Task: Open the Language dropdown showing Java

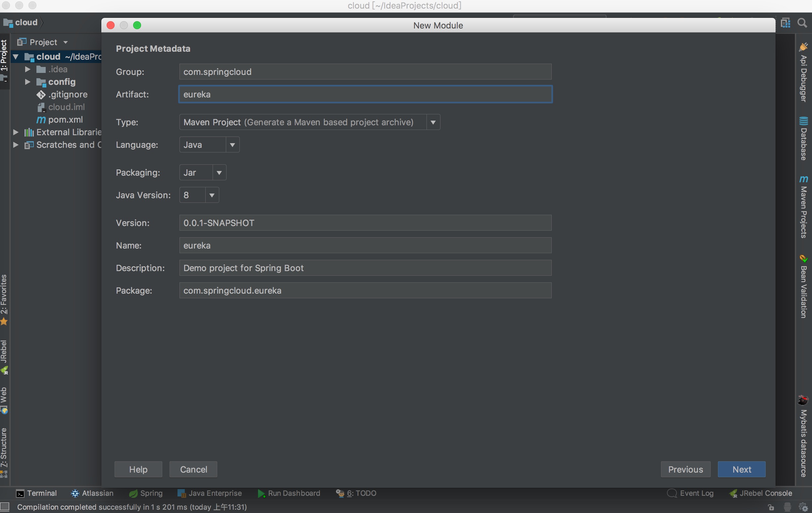Action: 232,145
